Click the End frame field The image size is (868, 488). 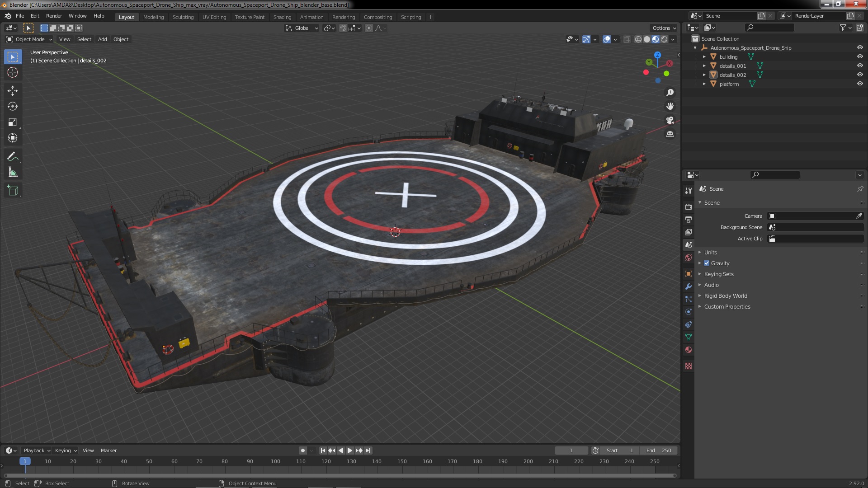tap(658, 450)
